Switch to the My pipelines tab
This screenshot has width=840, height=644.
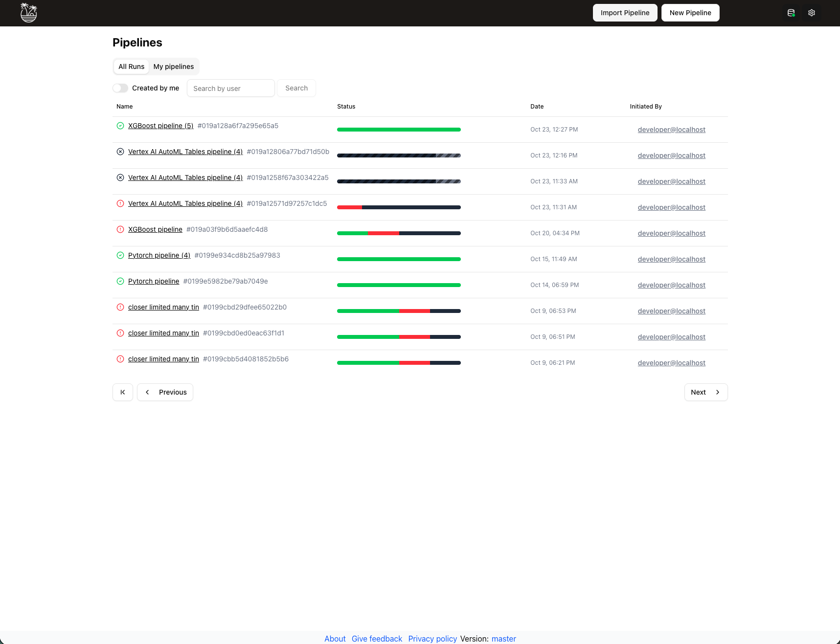tap(174, 67)
